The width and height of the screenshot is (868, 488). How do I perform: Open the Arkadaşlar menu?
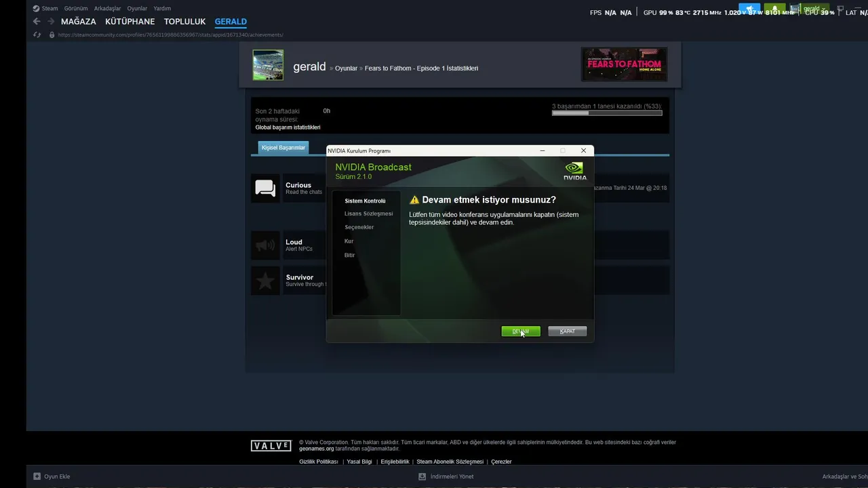[x=108, y=9]
